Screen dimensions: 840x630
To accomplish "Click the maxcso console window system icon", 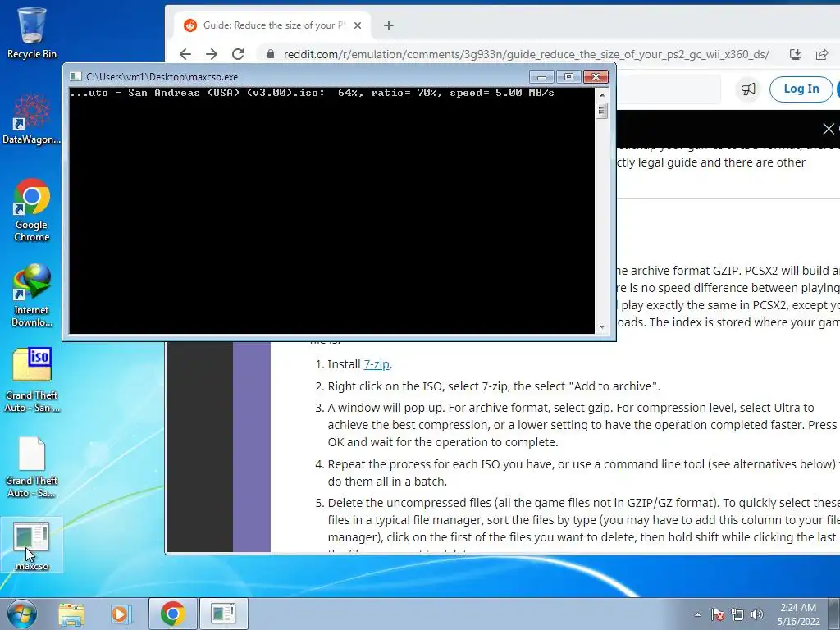I will point(75,76).
